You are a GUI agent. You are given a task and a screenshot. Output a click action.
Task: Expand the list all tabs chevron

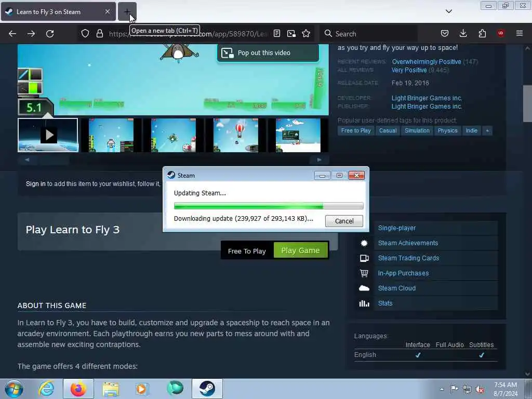[448, 11]
